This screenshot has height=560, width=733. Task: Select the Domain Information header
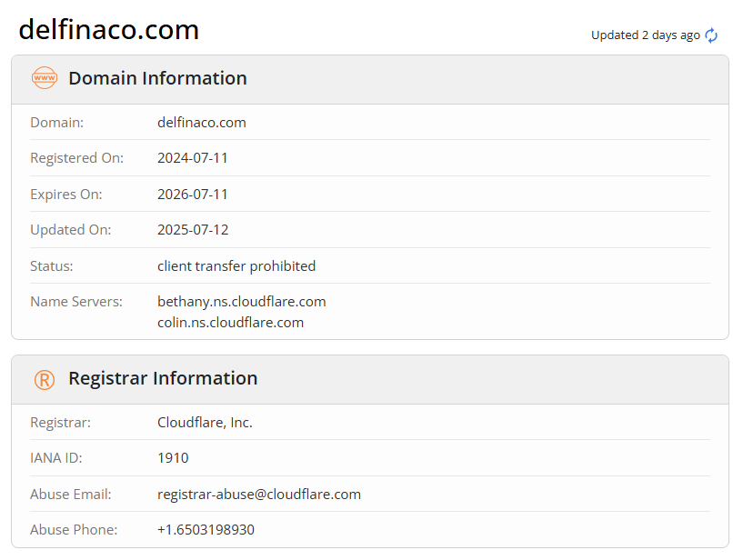[x=157, y=78]
